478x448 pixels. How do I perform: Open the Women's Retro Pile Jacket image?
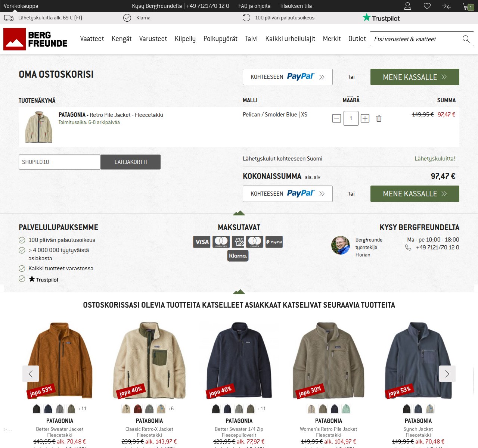point(329,361)
